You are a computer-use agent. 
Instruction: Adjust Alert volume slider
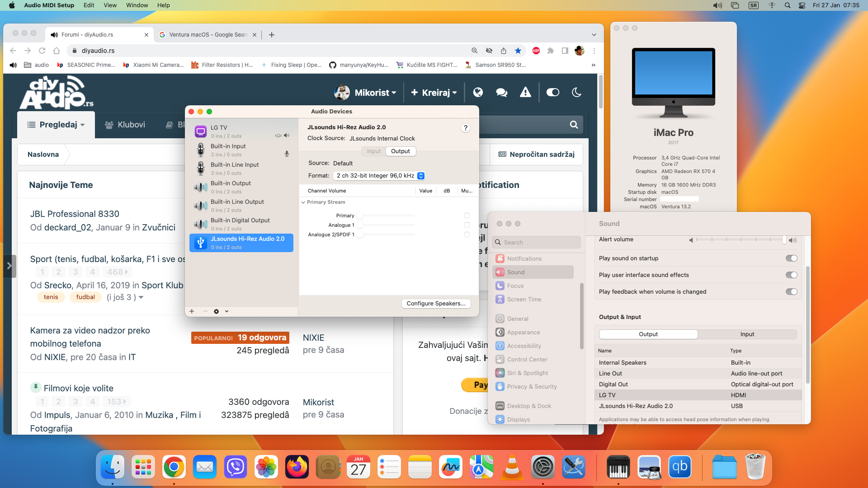[x=741, y=240]
